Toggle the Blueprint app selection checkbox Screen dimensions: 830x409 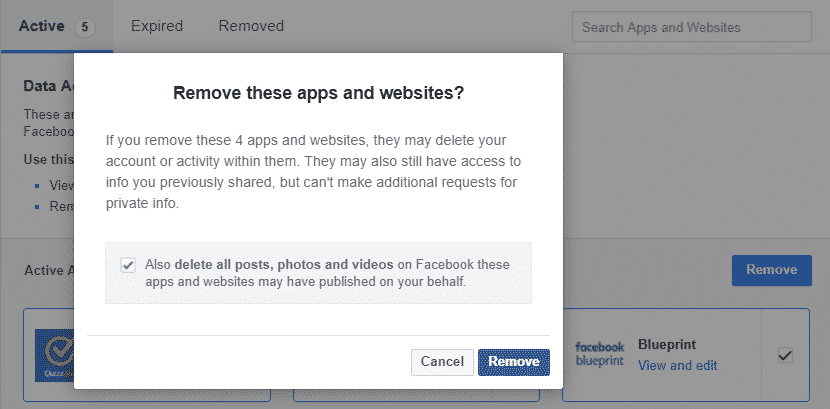[x=785, y=355]
